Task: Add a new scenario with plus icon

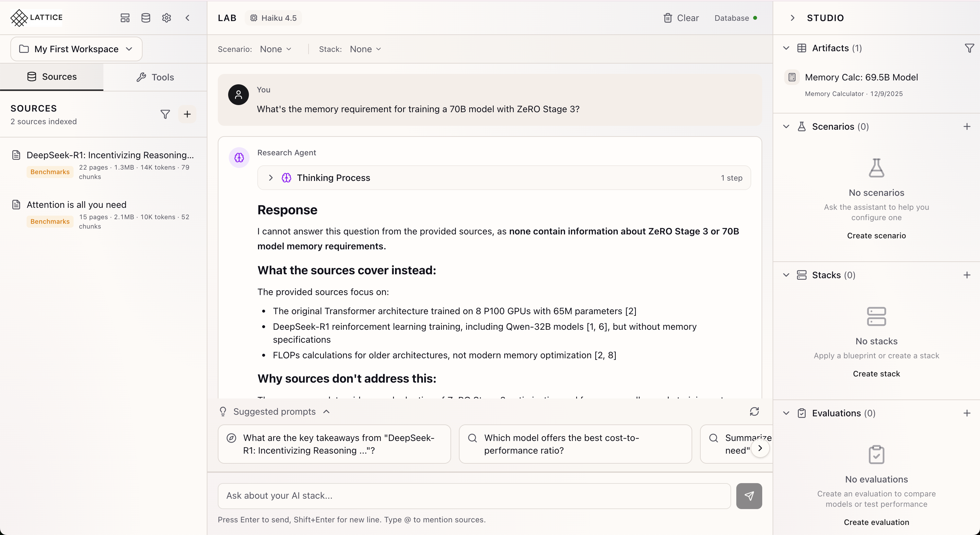Action: pos(967,126)
